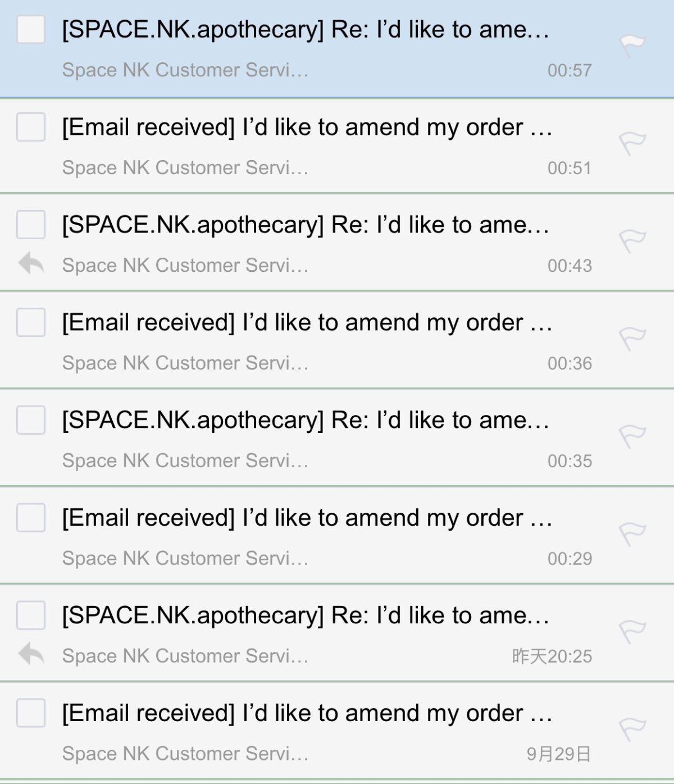
Task: Flag the email dated 9月29日
Action: click(632, 730)
